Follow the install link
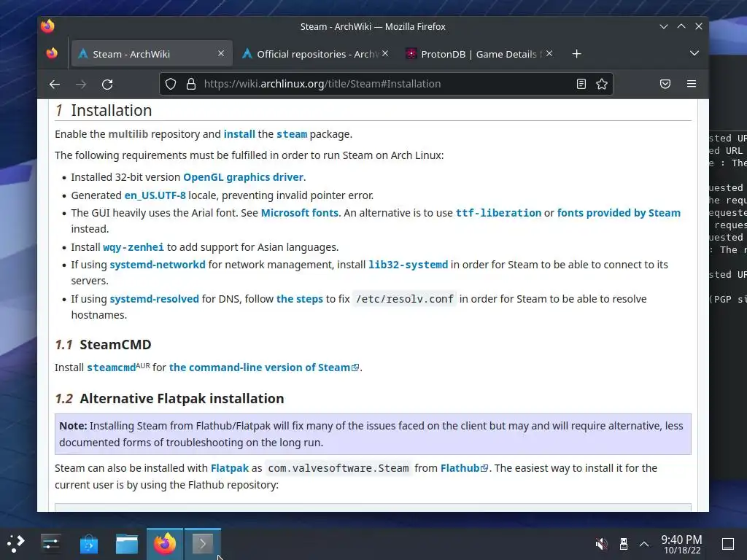 pos(239,134)
